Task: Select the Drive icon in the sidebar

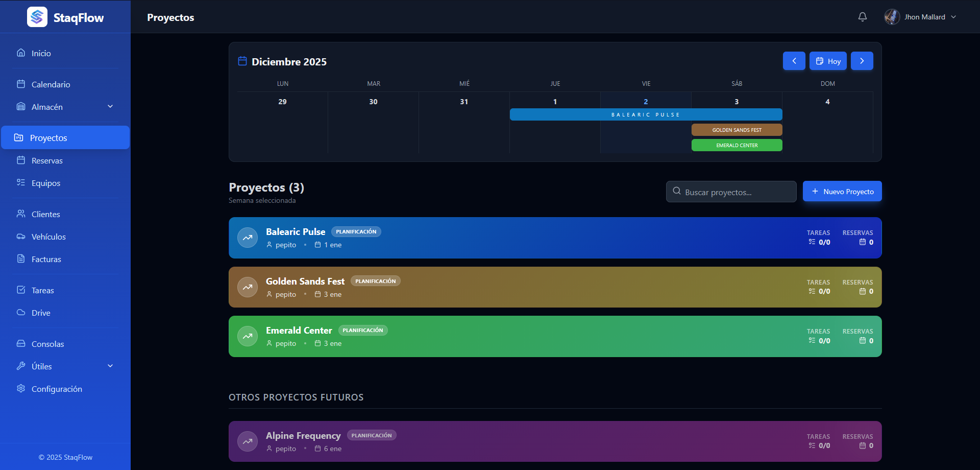Action: [21, 313]
